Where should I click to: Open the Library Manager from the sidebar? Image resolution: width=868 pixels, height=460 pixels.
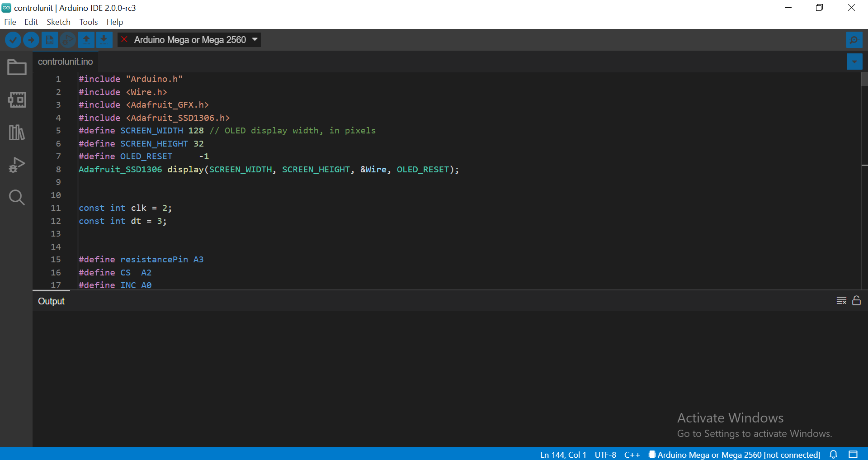coord(16,132)
